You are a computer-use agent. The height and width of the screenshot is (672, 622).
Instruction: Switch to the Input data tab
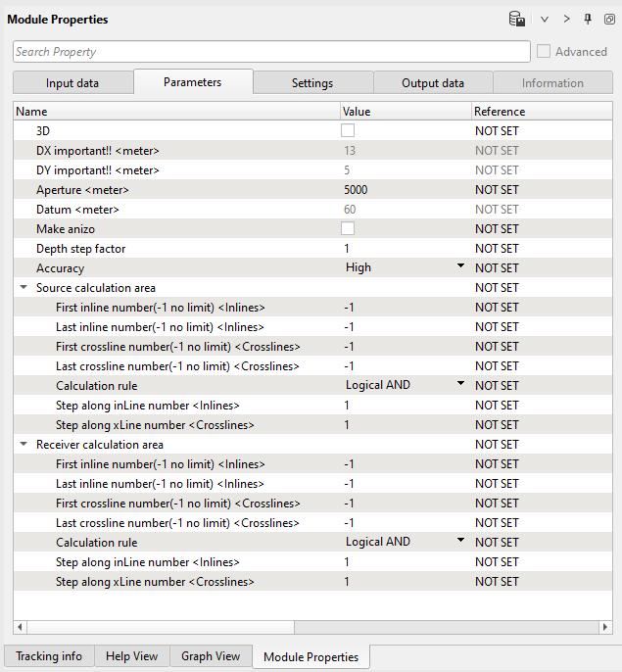(72, 83)
